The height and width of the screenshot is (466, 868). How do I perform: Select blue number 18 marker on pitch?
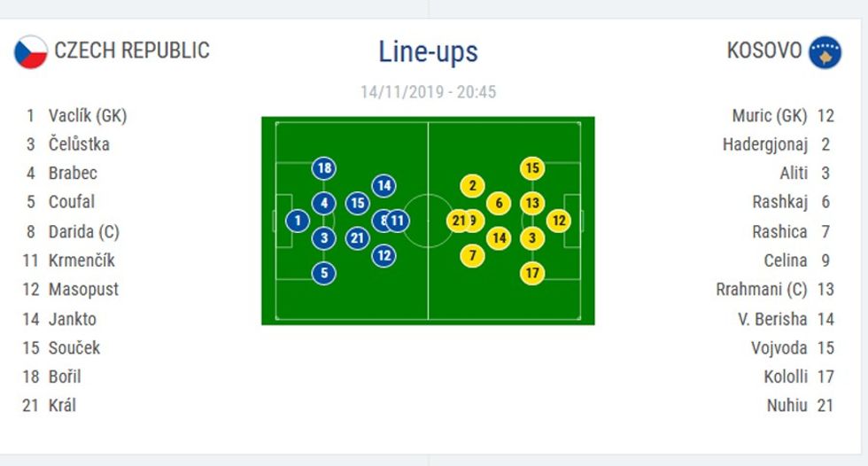tap(324, 168)
